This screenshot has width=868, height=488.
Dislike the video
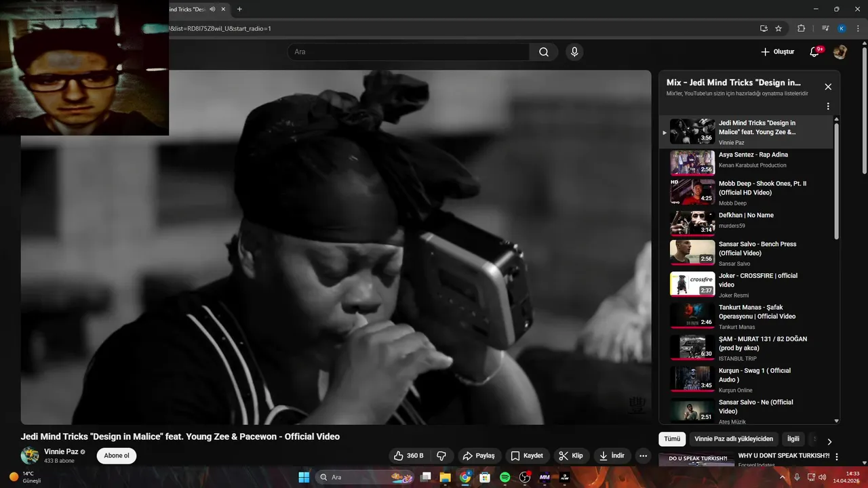point(441,456)
